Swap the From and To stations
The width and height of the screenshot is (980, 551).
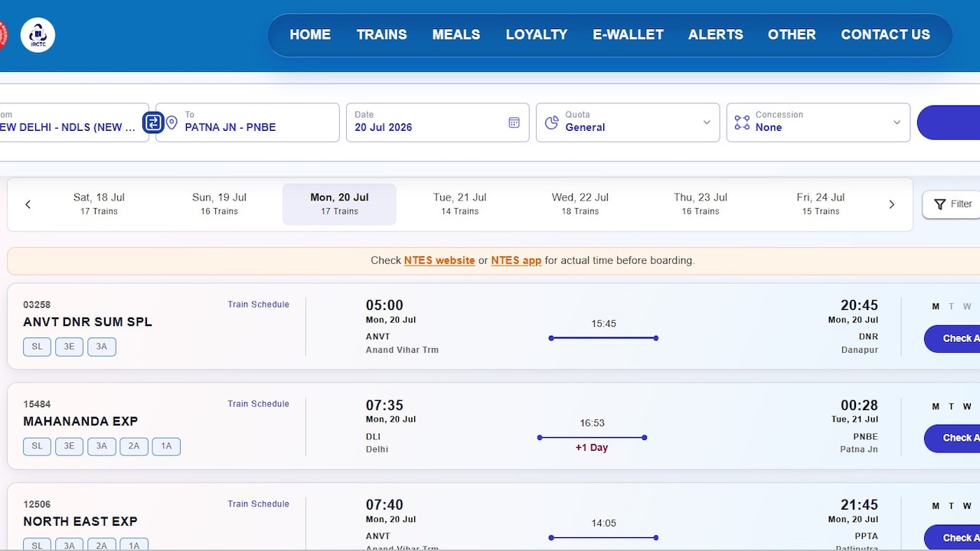point(153,122)
